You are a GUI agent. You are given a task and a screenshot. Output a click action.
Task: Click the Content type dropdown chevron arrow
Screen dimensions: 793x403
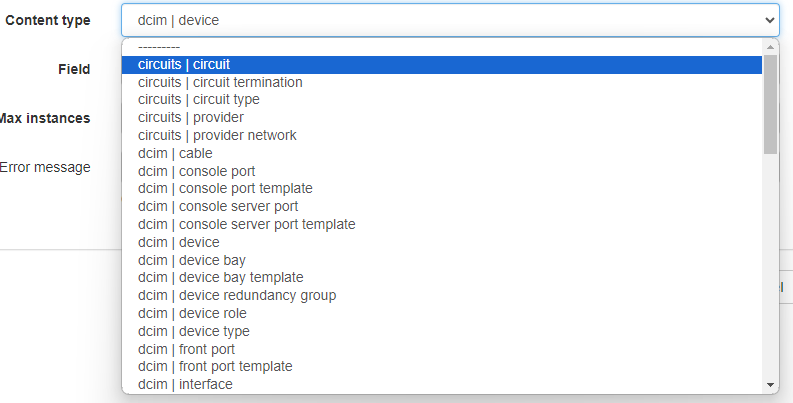click(x=768, y=20)
